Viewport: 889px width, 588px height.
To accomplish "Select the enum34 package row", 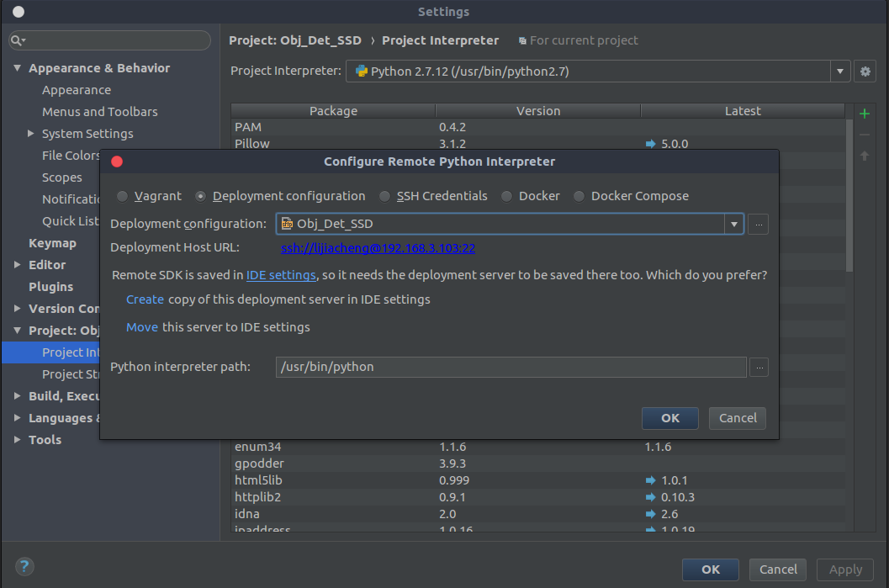I will click(538, 447).
